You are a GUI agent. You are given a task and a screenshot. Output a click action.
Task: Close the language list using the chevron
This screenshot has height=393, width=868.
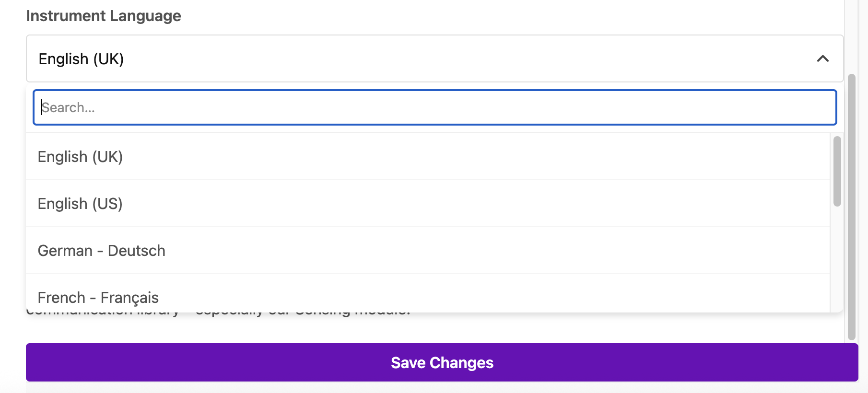[822, 58]
